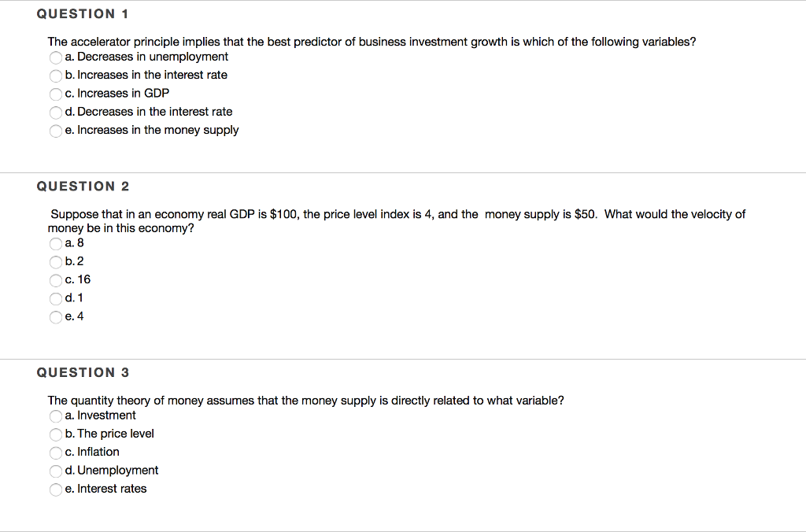
Task: Choose answer e Interest rates for Question 3
Action: [55, 489]
